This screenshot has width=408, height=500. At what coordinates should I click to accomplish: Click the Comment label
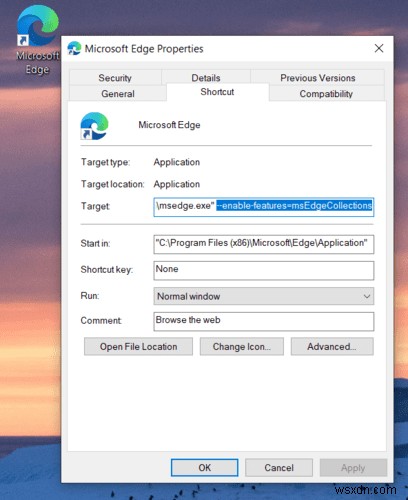101,320
